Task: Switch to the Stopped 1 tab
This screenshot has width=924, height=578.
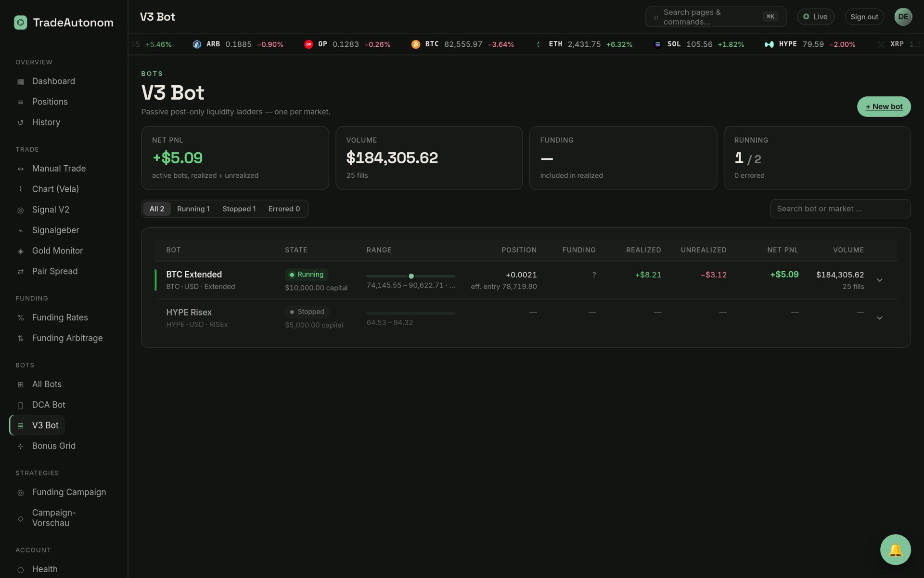Action: pos(239,209)
